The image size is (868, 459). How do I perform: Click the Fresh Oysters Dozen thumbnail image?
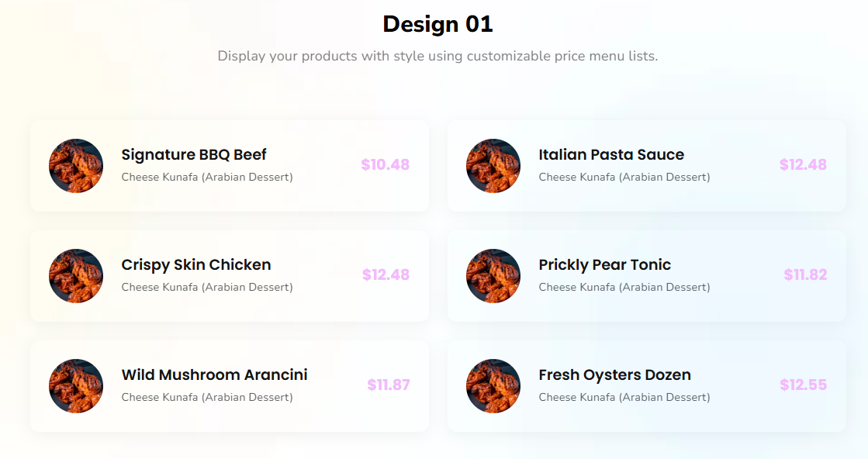click(493, 386)
